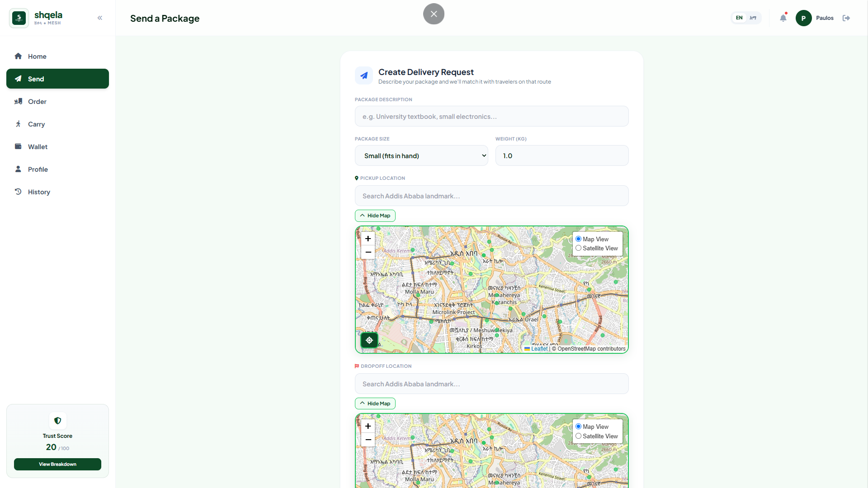Click the shqela logo icon
The height and width of the screenshot is (488, 868).
pos(19,18)
